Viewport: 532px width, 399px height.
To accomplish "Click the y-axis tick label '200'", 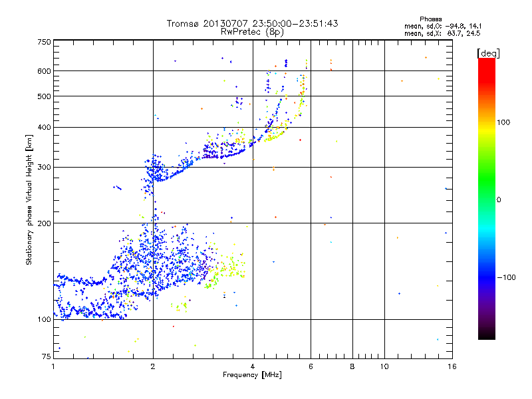I will click(x=44, y=223).
